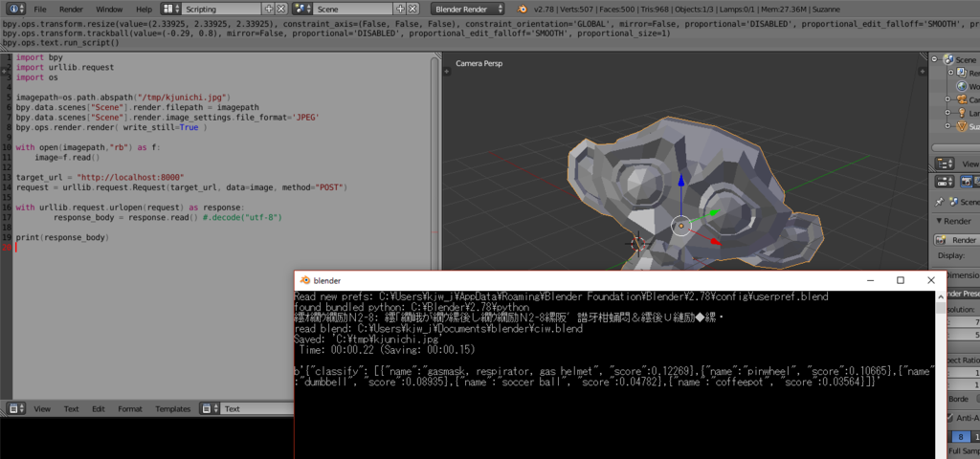This screenshot has width=980, height=459.
Task: Add a new screen layout next to Scripting
Action: (269, 10)
